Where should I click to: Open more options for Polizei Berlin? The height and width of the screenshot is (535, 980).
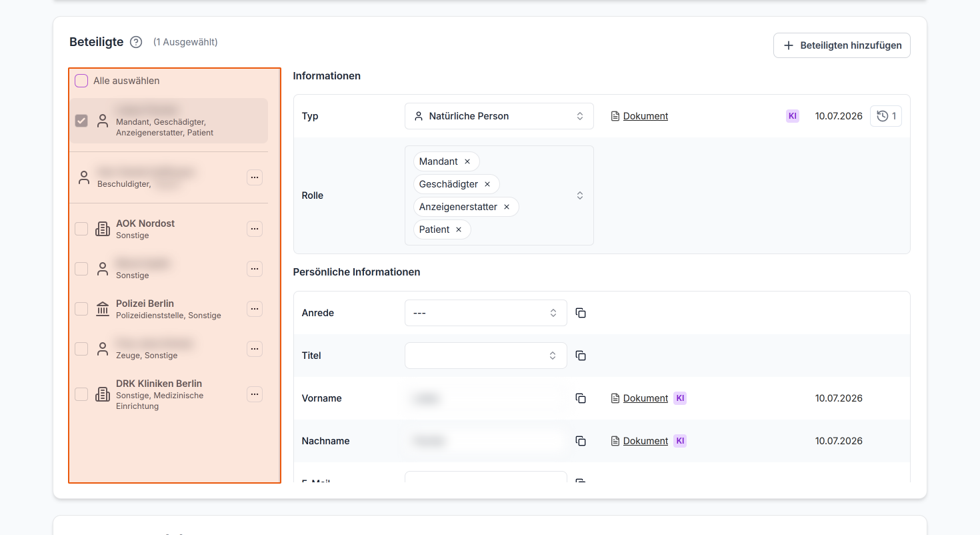[x=255, y=309]
